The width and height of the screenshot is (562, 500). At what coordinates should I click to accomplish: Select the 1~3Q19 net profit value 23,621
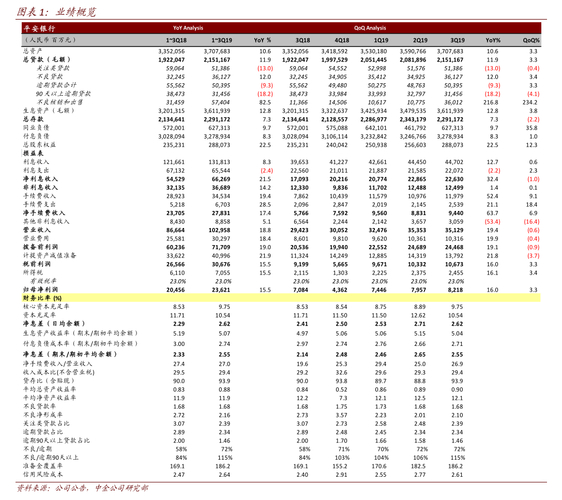click(x=221, y=290)
